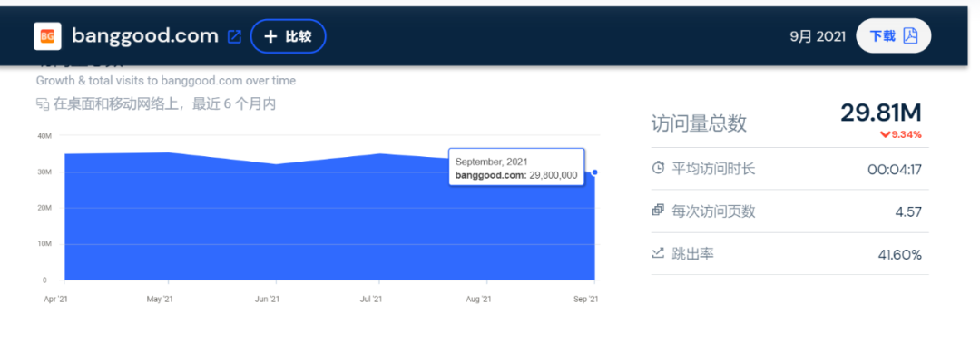Click the 访问量总数 heading
980x344 pixels.
[x=699, y=123]
